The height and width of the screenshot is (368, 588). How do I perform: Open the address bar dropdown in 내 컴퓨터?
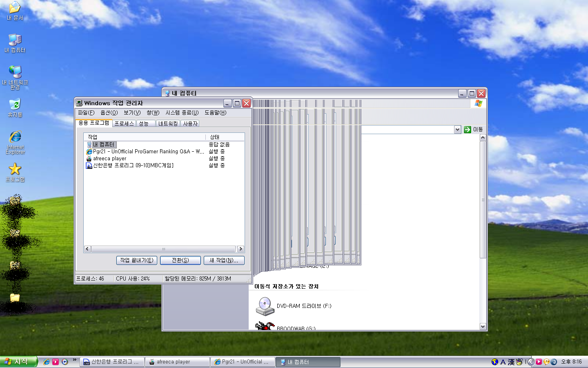pyautogui.click(x=457, y=130)
